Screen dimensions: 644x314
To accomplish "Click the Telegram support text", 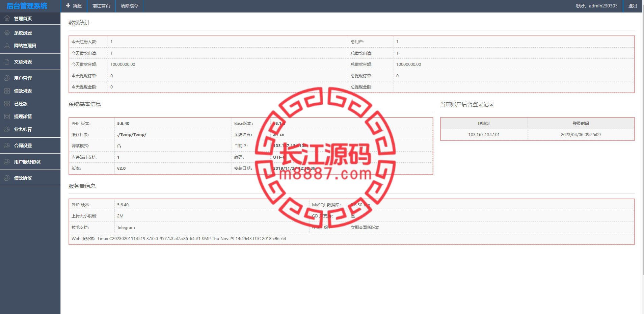I will [x=126, y=227].
